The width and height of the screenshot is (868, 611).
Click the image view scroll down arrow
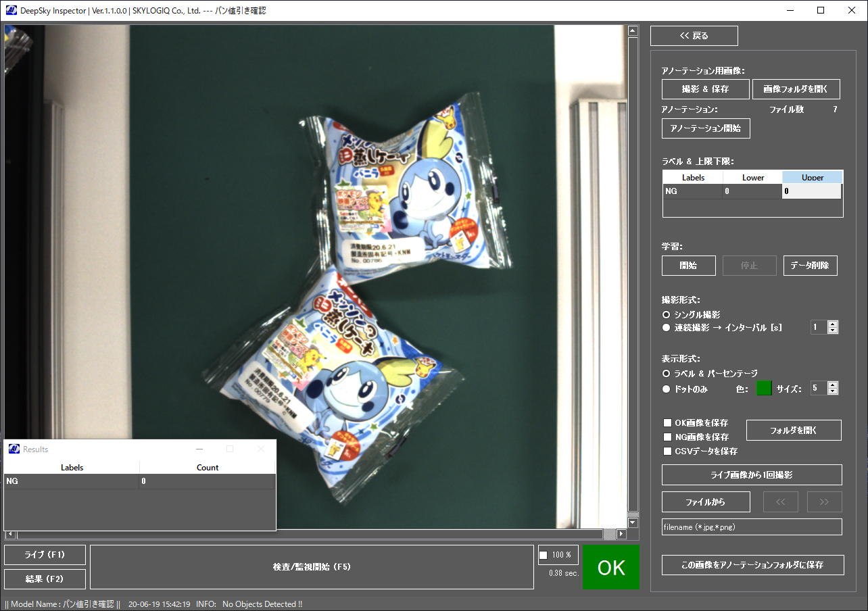coord(633,522)
